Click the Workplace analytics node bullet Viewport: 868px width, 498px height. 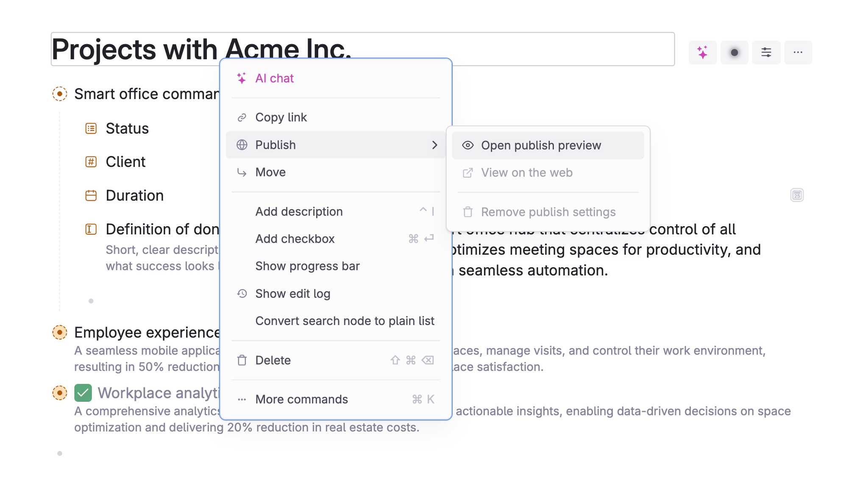coord(60,393)
